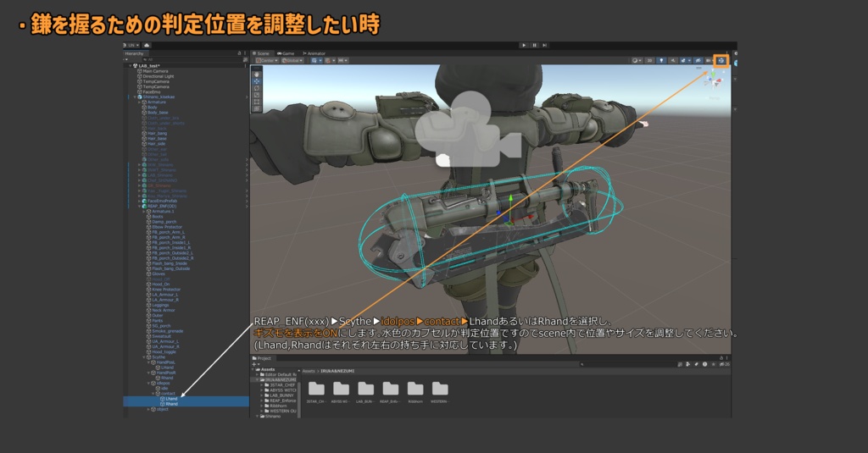Collapse idlepos in Hierarchy
Viewport: 868px width, 453px height.
pyautogui.click(x=148, y=384)
